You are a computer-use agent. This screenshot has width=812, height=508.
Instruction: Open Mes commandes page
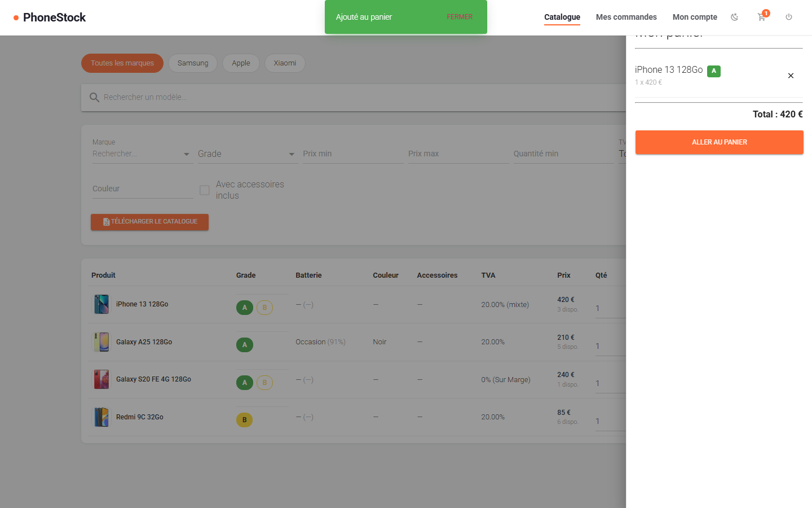[x=626, y=17]
